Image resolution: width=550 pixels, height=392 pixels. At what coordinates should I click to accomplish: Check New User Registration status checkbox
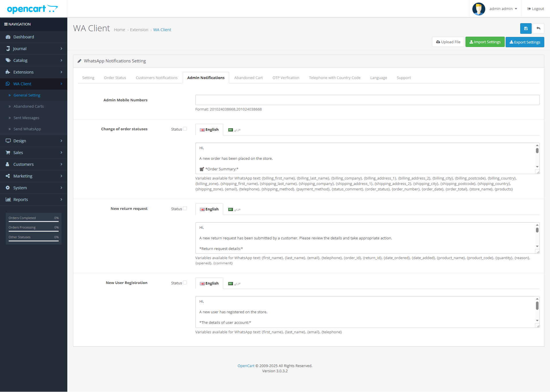(x=185, y=283)
